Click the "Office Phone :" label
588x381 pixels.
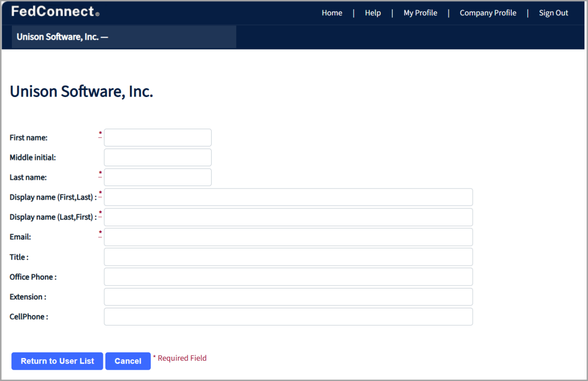(33, 277)
